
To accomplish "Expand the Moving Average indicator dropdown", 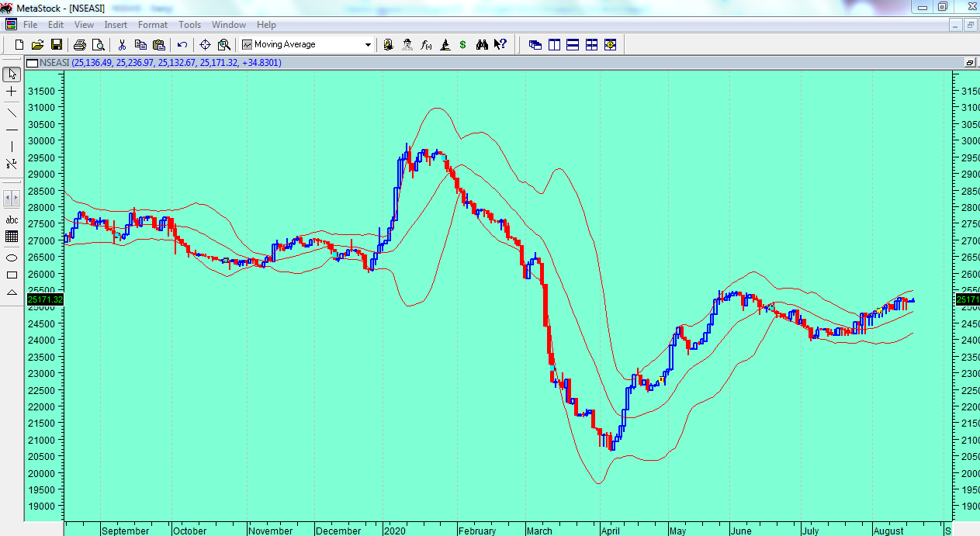I will [368, 45].
